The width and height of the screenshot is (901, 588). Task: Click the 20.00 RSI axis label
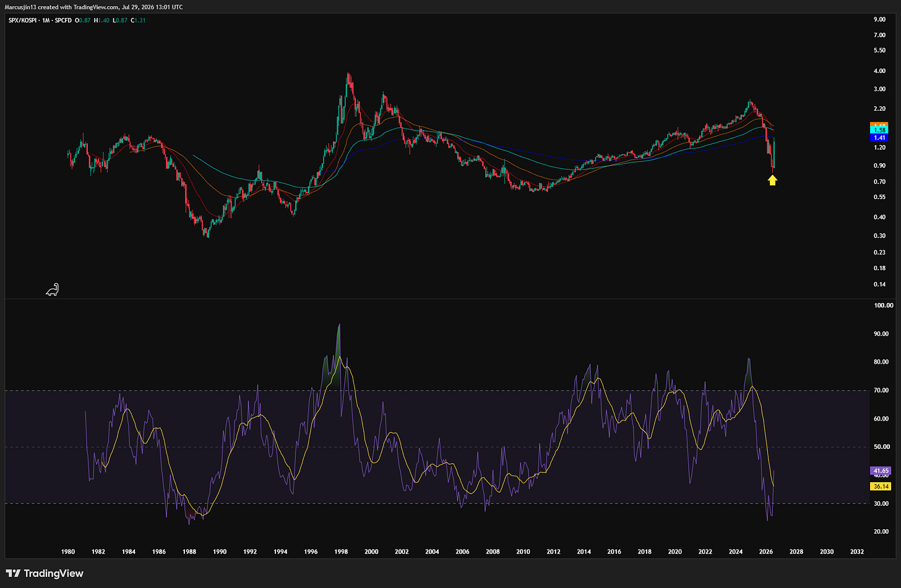click(881, 532)
